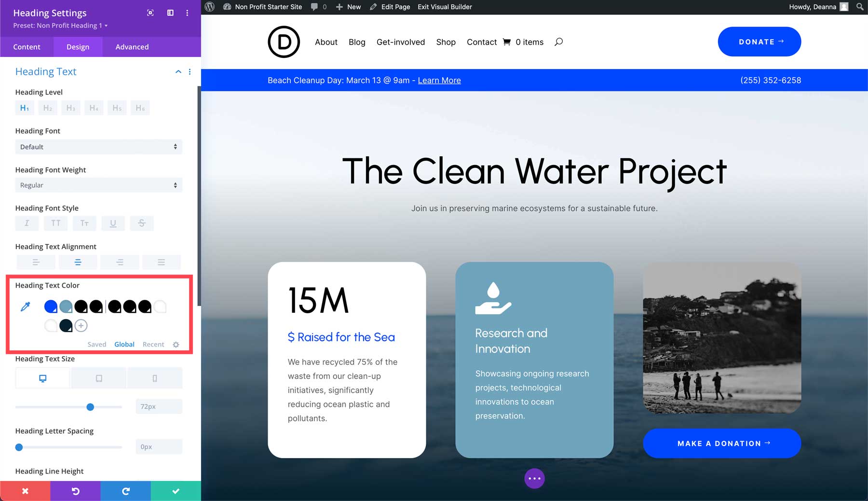Toggle italic heading font style
Screen dimensions: 868x501
pyautogui.click(x=27, y=223)
